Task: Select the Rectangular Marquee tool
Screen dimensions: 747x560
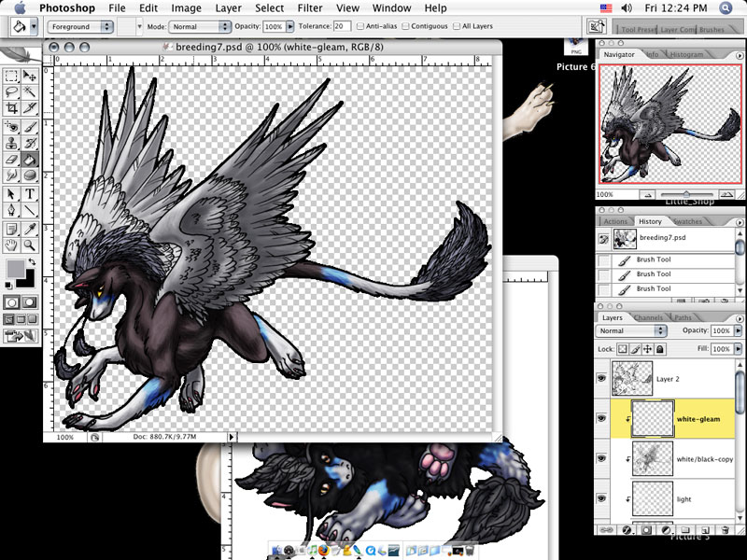Action: tap(11, 77)
